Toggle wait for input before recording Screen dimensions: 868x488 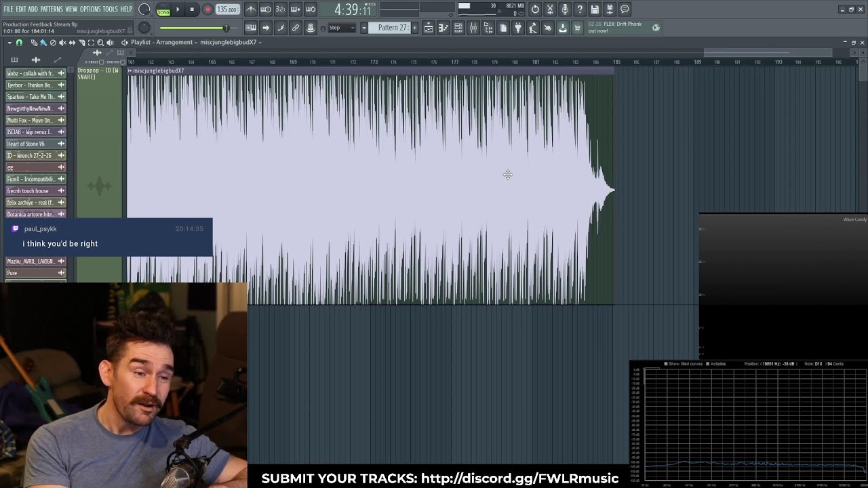pyautogui.click(x=266, y=9)
